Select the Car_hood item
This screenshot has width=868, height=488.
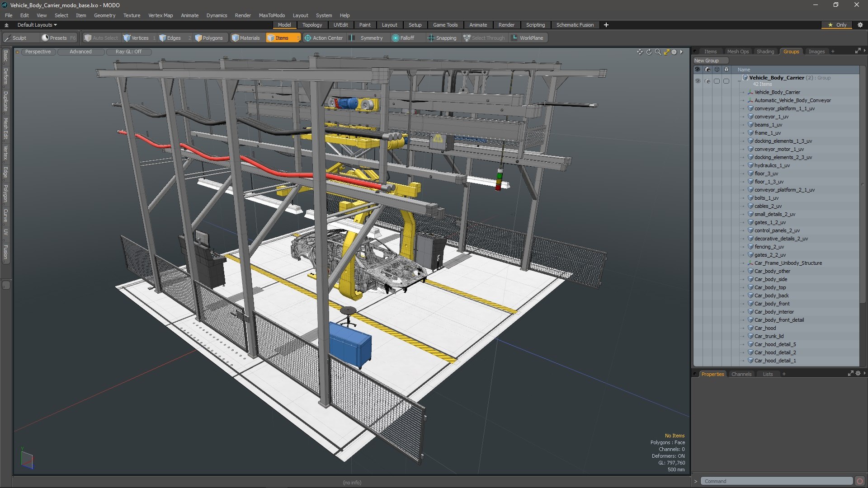pyautogui.click(x=765, y=328)
